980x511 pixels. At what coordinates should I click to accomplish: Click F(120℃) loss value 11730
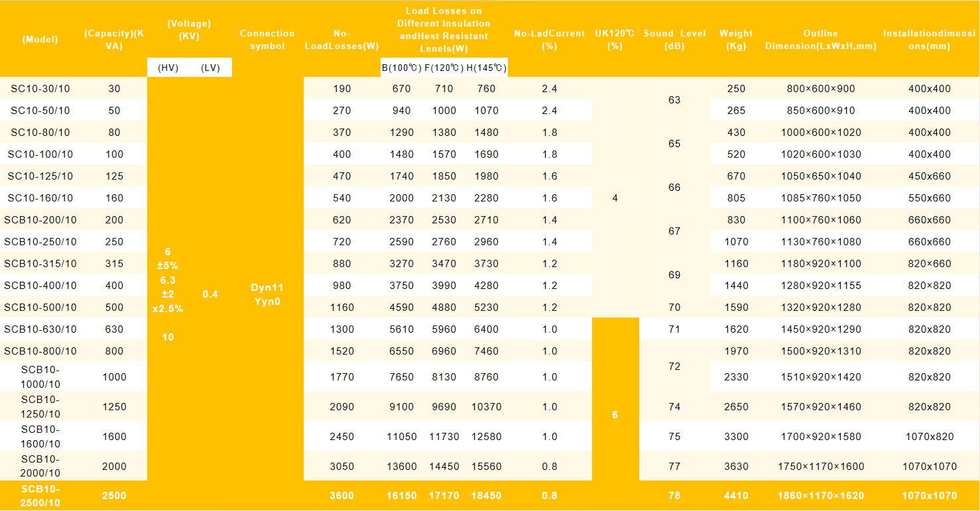click(x=444, y=437)
